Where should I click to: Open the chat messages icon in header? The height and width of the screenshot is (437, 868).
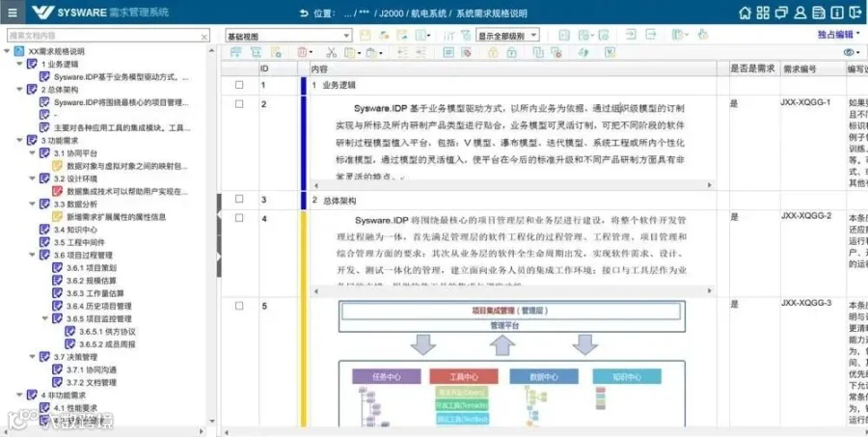pos(781,13)
